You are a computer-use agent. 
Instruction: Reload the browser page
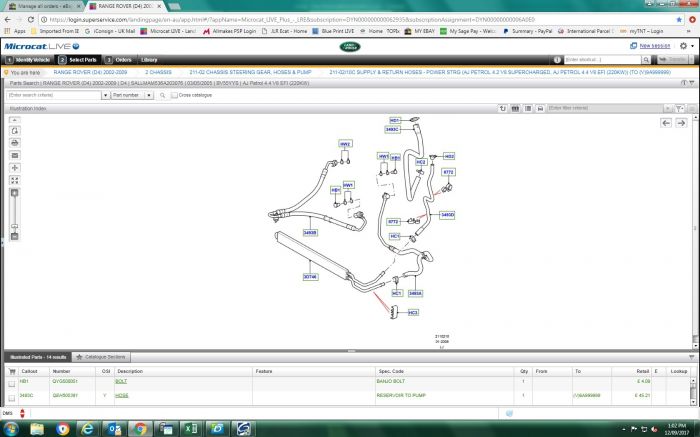pos(30,20)
